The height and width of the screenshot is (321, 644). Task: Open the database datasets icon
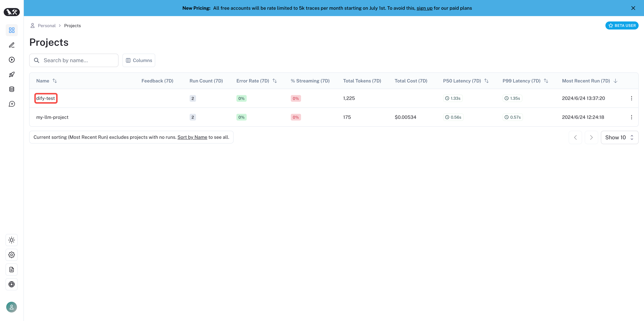[12, 89]
